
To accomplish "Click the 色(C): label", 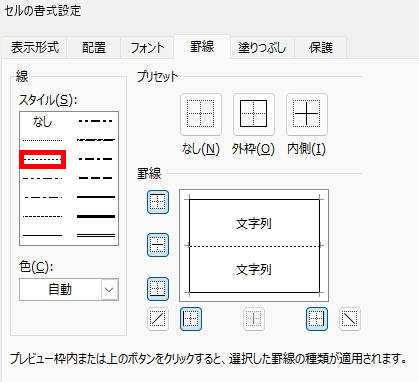I will pyautogui.click(x=36, y=267).
